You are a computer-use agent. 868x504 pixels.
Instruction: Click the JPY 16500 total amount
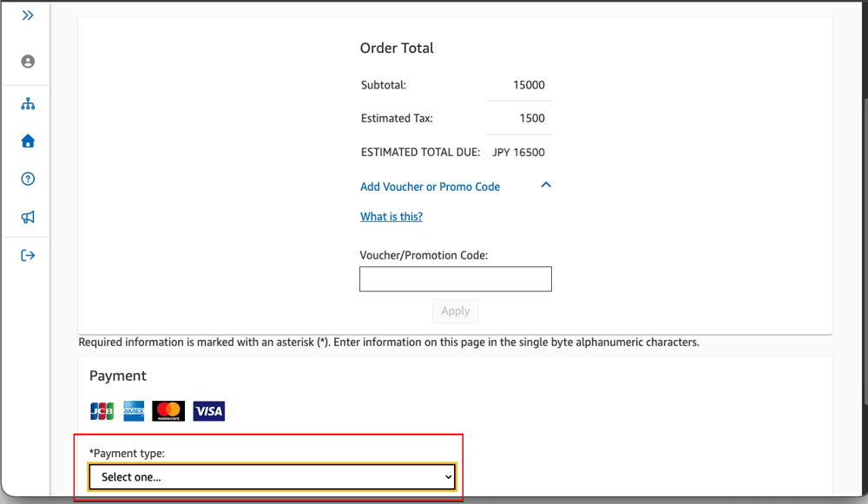(x=519, y=153)
